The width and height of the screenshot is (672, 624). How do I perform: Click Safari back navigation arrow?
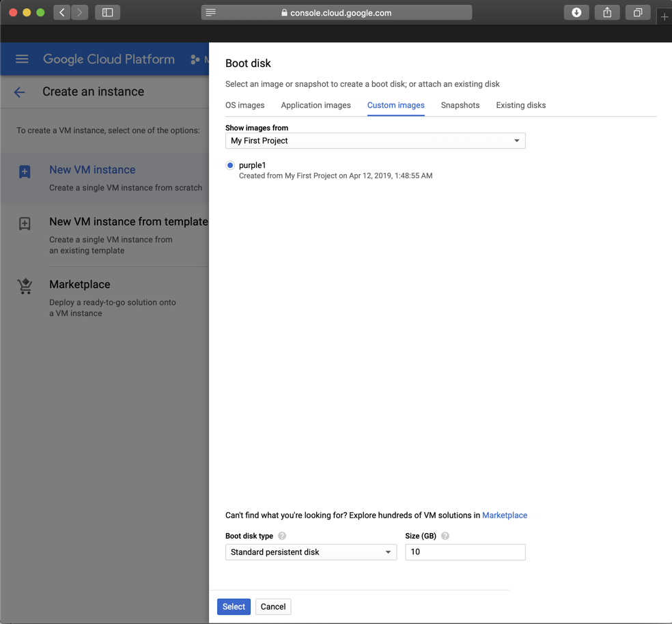[62, 12]
